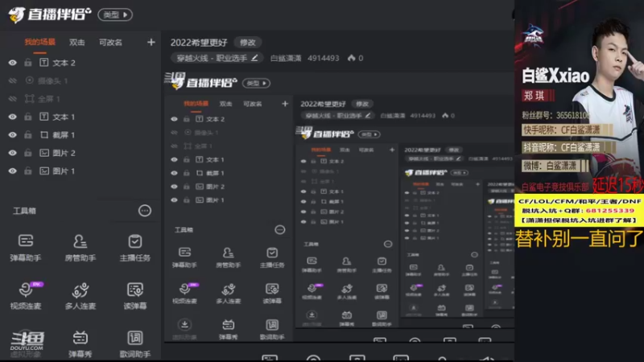Image resolution: width=644 pixels, height=362 pixels.
Task: Click the image icon of 图片 1
Action: [44, 171]
